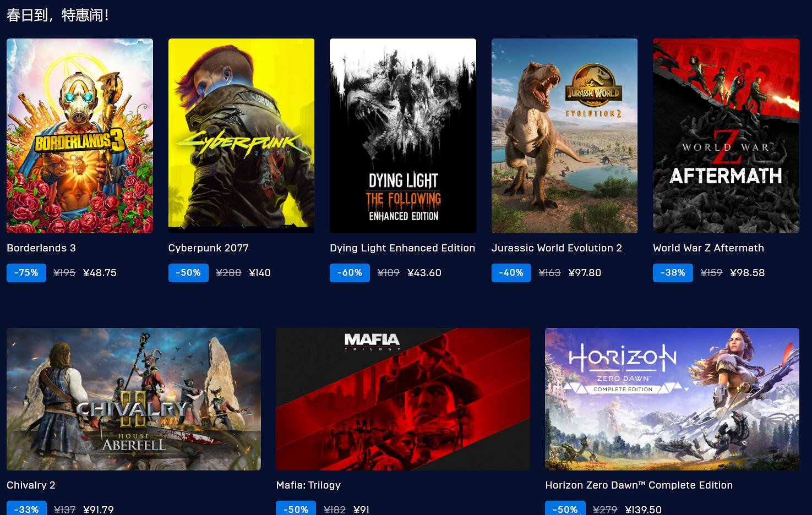Click the -60% discount badge
This screenshot has width=812, height=515.
(350, 273)
